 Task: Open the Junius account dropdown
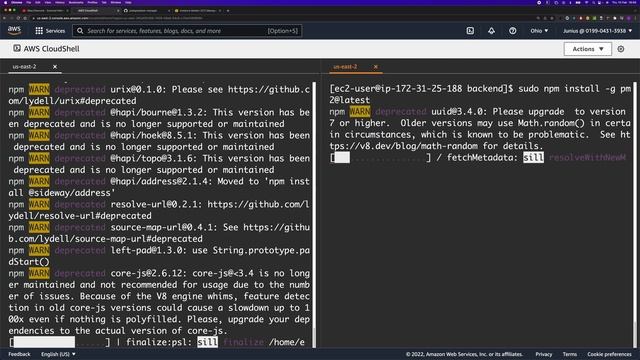click(598, 31)
